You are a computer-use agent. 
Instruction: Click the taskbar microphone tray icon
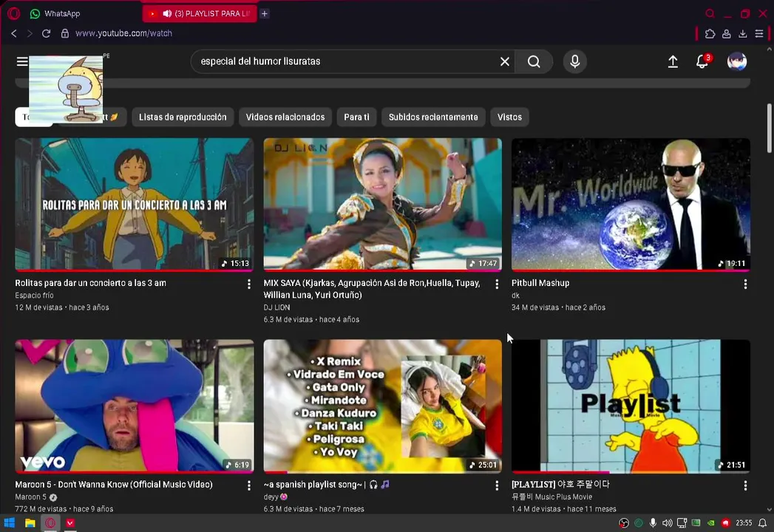[653, 523]
